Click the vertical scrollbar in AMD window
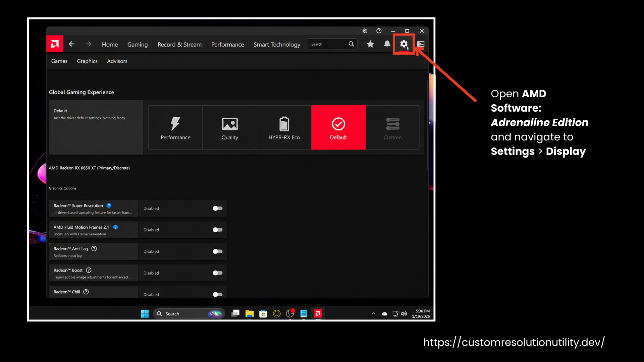This screenshot has width=644, height=362. tap(427, 125)
